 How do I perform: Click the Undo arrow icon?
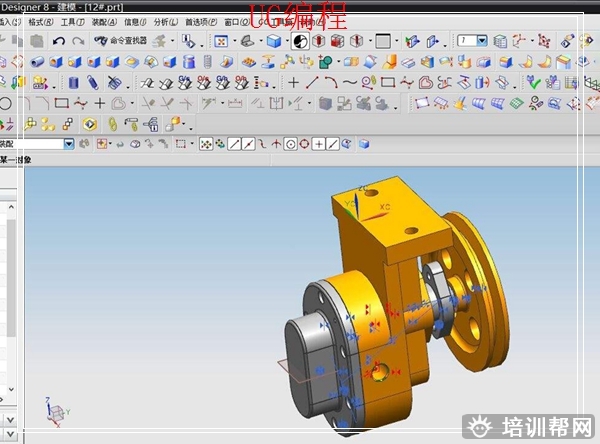click(59, 41)
